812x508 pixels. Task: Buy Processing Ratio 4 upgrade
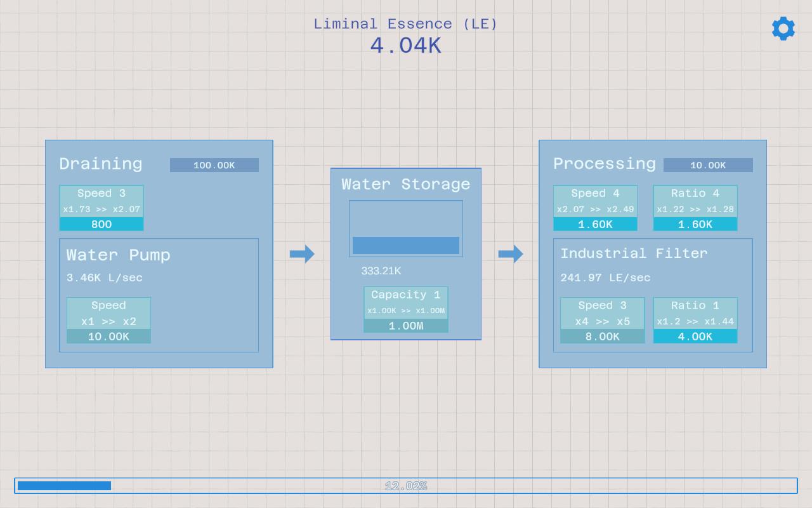pos(695,208)
